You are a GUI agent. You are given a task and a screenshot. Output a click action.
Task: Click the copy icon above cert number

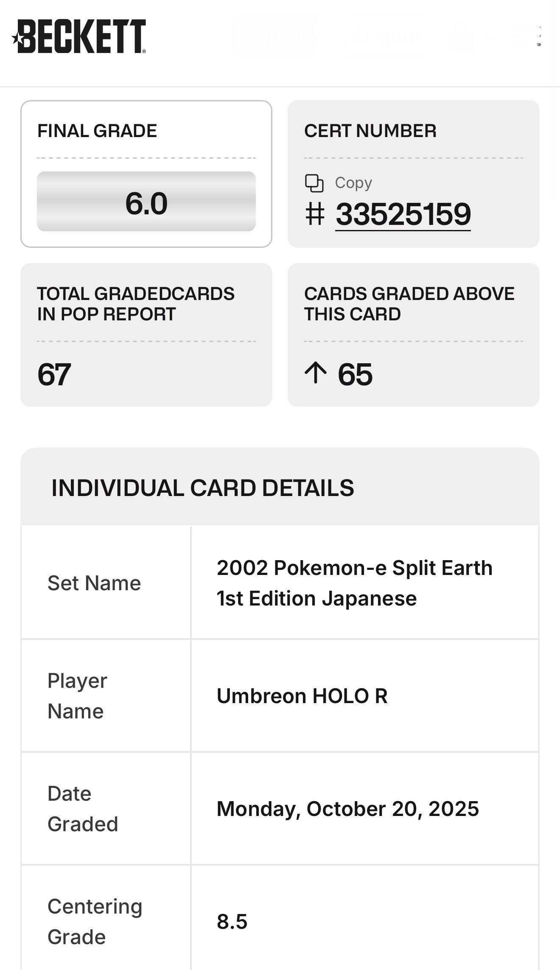[x=314, y=183]
